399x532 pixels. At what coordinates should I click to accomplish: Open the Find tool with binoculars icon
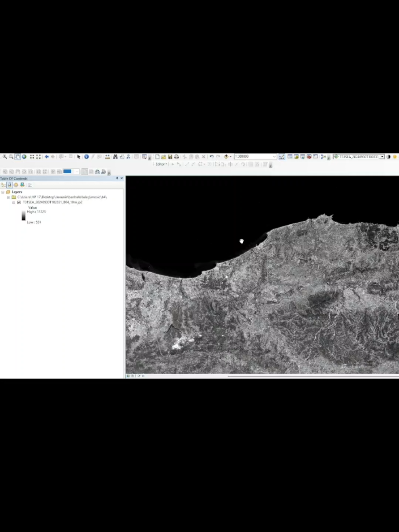115,157
